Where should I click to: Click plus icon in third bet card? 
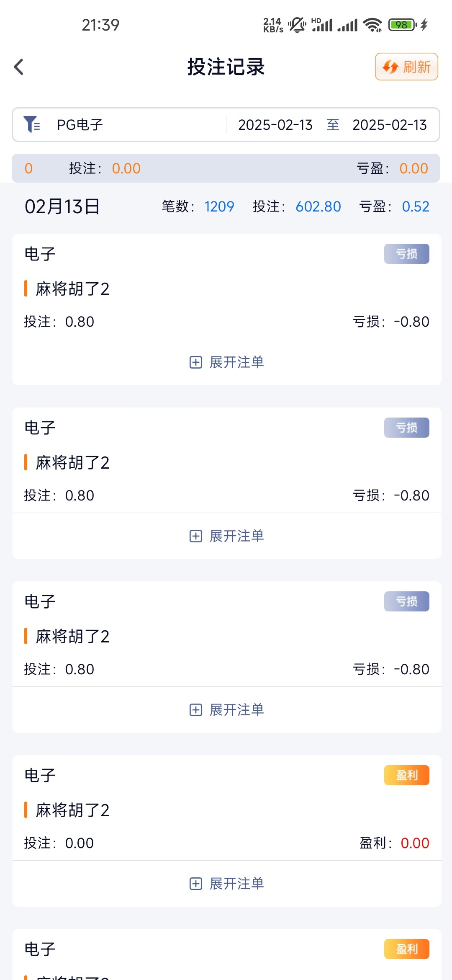[196, 710]
